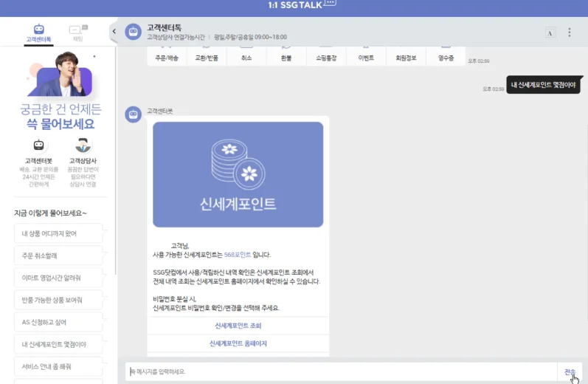Select the 환불 quick menu

[x=286, y=56]
